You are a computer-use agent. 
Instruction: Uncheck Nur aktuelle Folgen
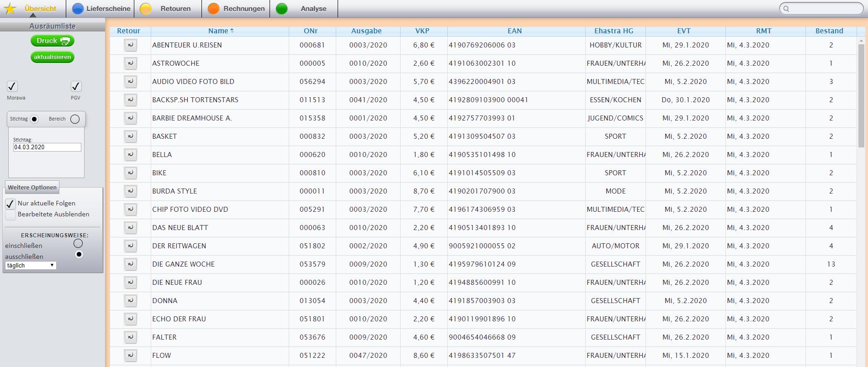tap(10, 204)
